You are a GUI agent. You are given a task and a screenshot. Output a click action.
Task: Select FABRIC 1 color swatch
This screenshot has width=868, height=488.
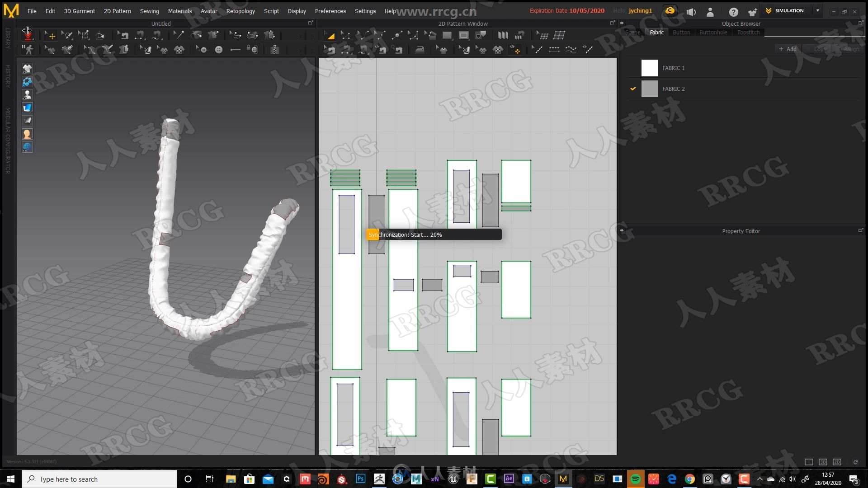pyautogui.click(x=650, y=67)
